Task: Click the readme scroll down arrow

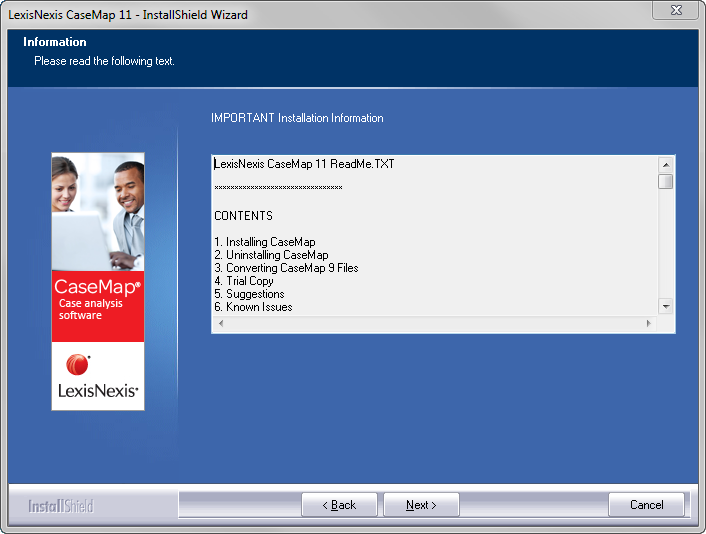Action: point(665,307)
